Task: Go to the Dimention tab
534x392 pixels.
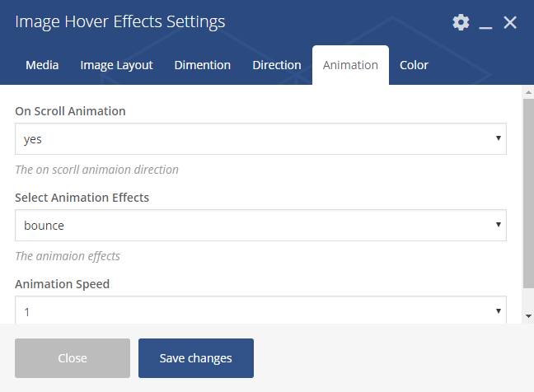Action: pyautogui.click(x=202, y=65)
